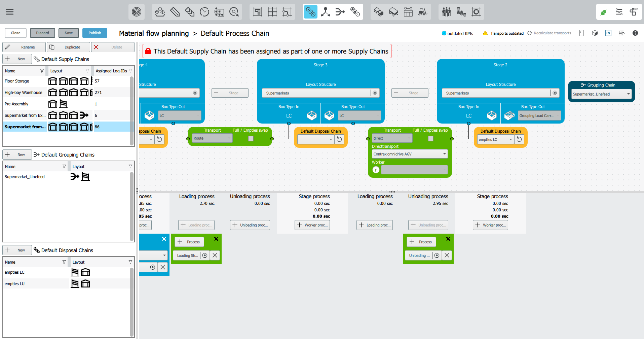Click the merging arrows grouping chain toolbar icon
This screenshot has height=339, width=644.
(340, 12)
